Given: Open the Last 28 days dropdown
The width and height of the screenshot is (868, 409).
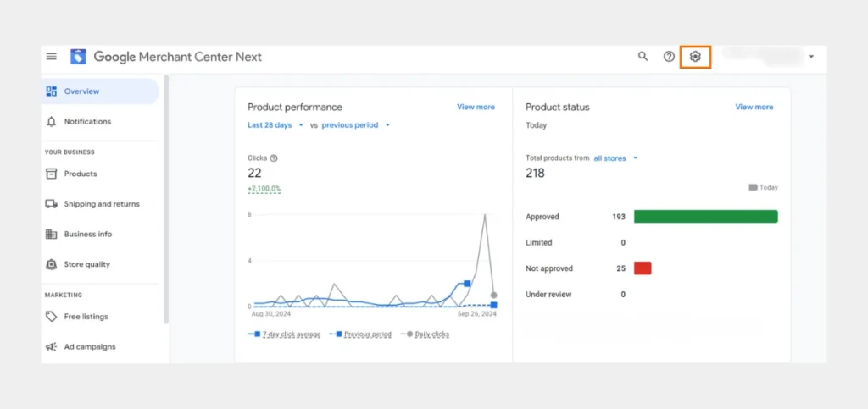Looking at the screenshot, I should [275, 125].
